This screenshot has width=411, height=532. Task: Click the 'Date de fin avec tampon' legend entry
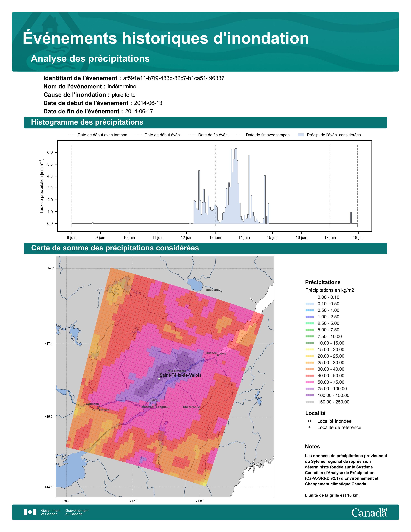pos(263,135)
